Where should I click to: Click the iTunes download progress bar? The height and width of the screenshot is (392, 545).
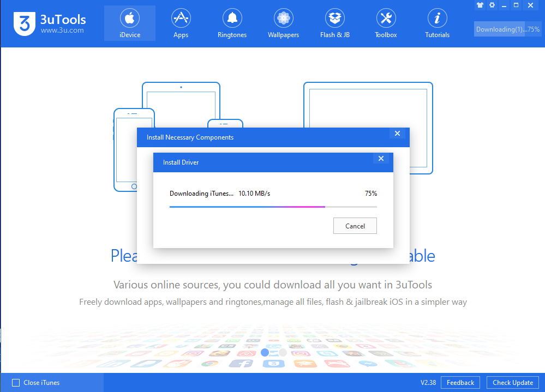273,207
